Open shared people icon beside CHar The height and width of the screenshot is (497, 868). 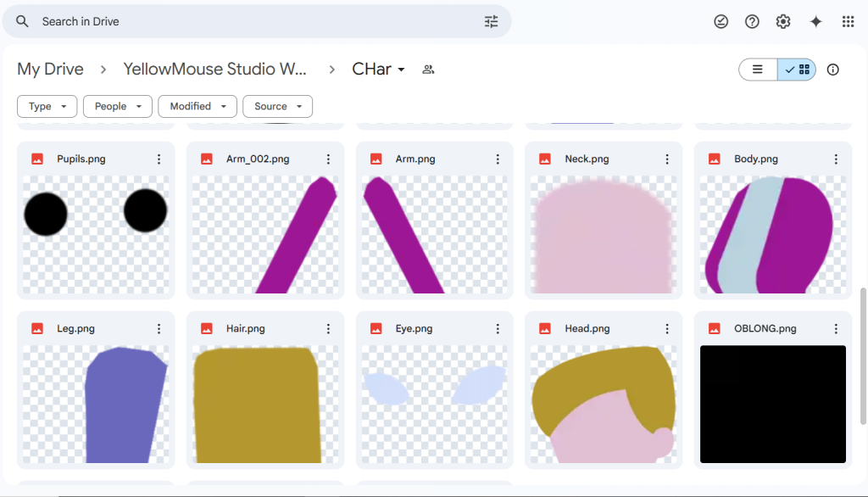coord(428,70)
